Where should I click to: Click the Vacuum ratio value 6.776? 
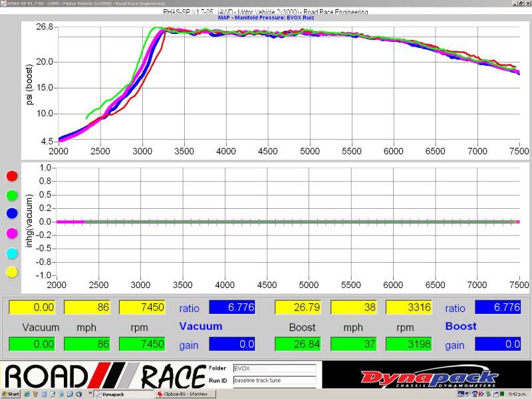click(232, 307)
